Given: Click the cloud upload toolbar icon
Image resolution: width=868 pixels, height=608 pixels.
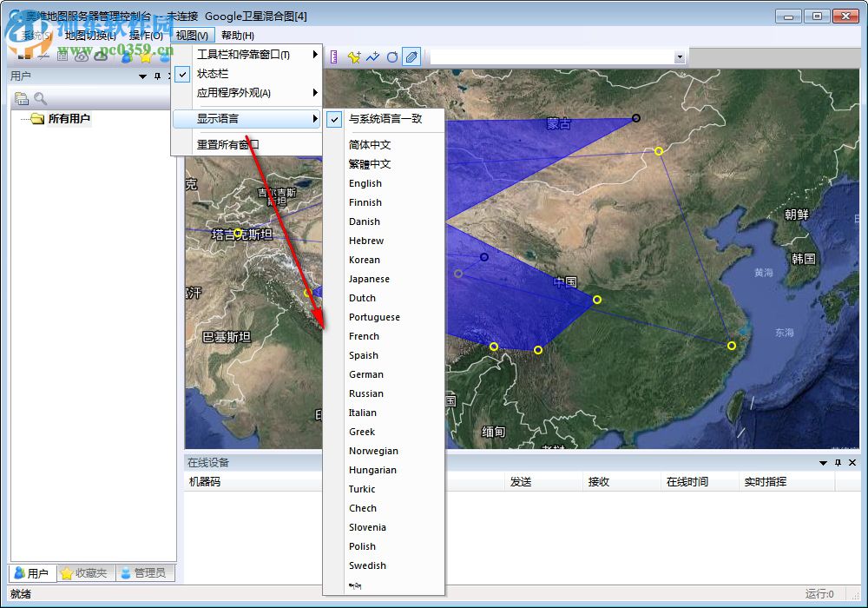Looking at the screenshot, I should 100,56.
